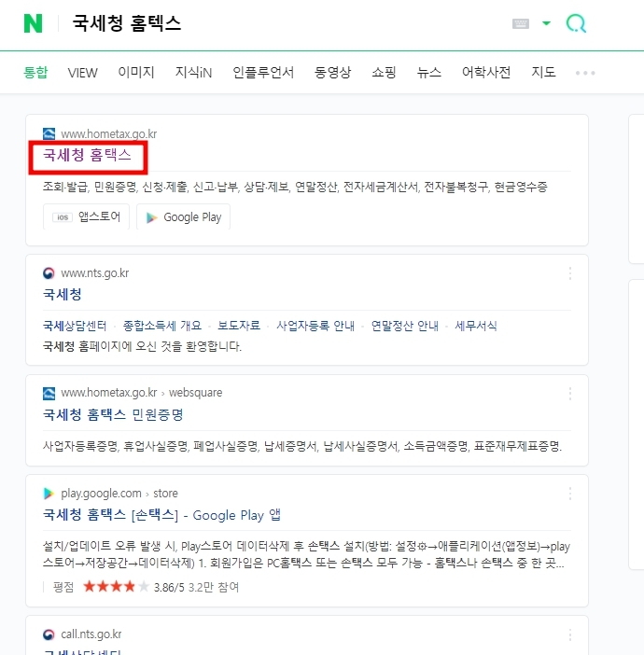Click the NTS taegeuk favicon beside www.nts.go.kr
The width and height of the screenshot is (644, 655).
(49, 273)
